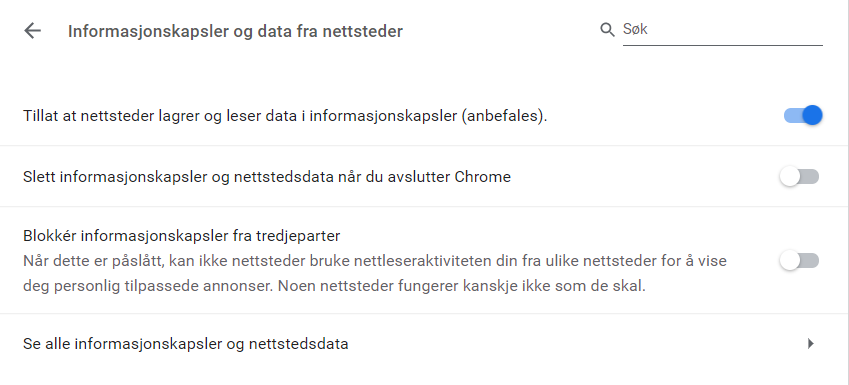Disable the Tillat at nettsteder lagrer toggle

click(x=803, y=115)
